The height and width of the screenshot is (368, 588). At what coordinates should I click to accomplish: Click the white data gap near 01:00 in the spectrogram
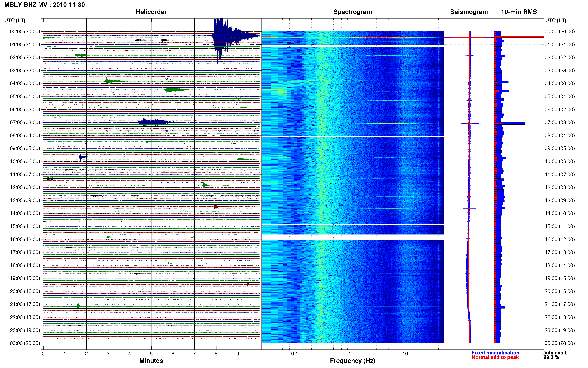[x=353, y=46]
